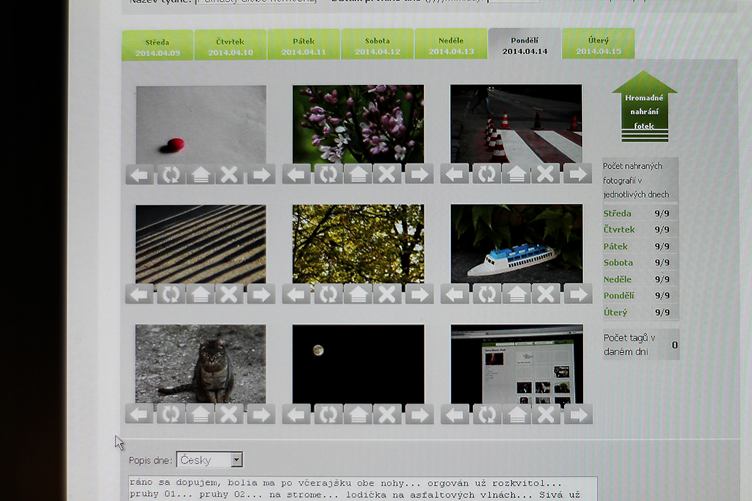Select the Pondělí 2014.04.14 tab
Image resolution: width=752 pixels, height=501 pixels.
[525, 44]
